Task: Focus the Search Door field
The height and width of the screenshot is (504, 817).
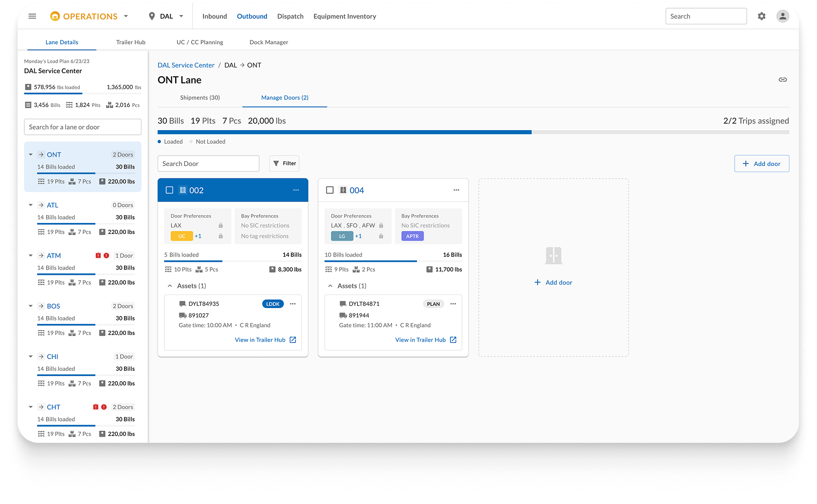Action: coord(208,163)
